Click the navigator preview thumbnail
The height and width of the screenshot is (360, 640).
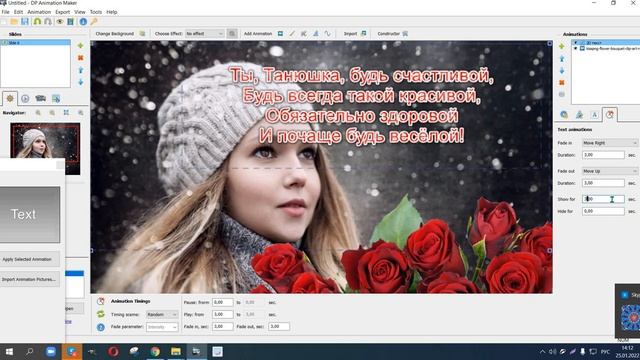45,149
